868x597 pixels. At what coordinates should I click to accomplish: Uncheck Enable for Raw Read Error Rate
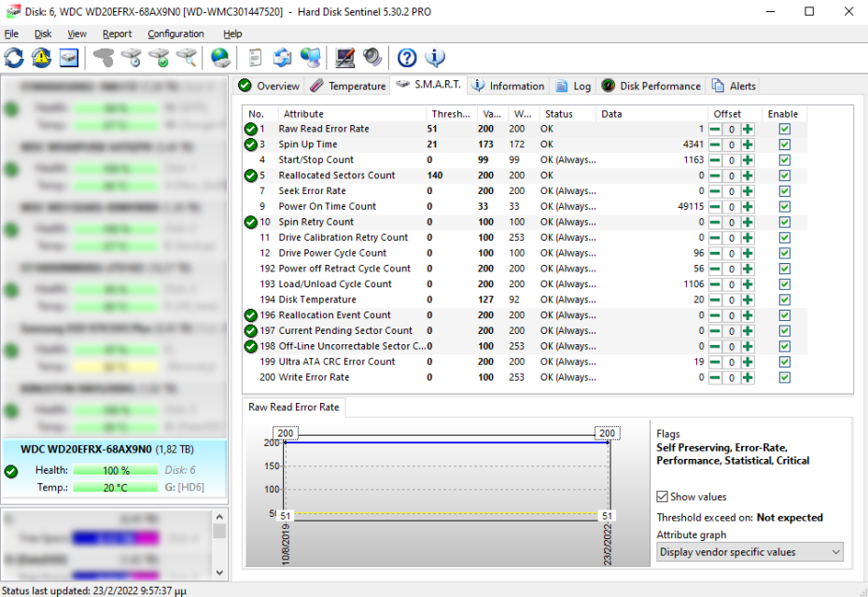pos(784,129)
